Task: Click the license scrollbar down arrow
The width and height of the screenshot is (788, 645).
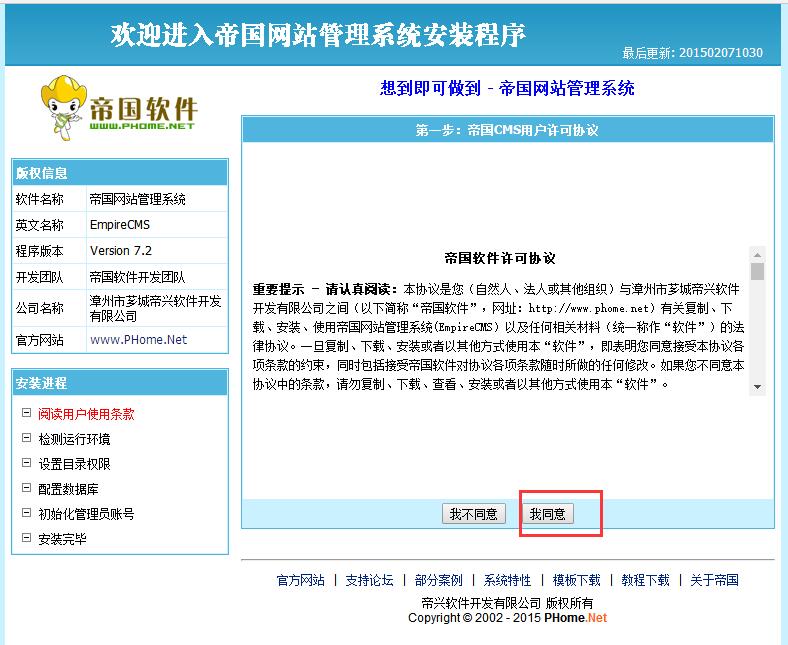Action: click(757, 387)
